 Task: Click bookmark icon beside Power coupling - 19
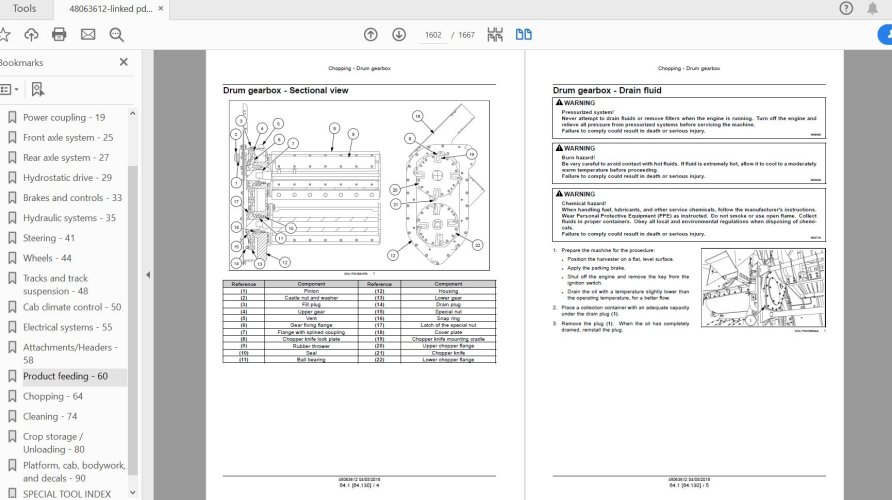click(x=12, y=117)
